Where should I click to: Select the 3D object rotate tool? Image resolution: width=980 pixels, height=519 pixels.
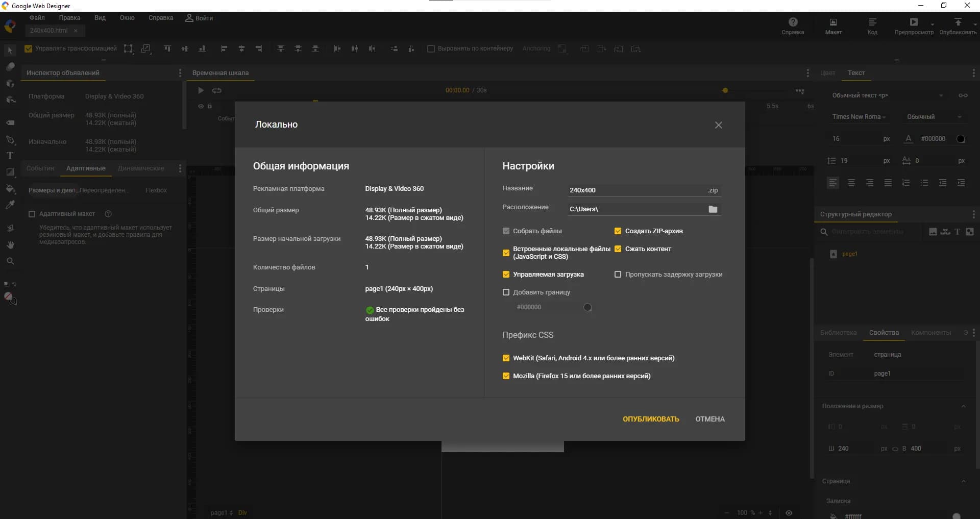(10, 83)
